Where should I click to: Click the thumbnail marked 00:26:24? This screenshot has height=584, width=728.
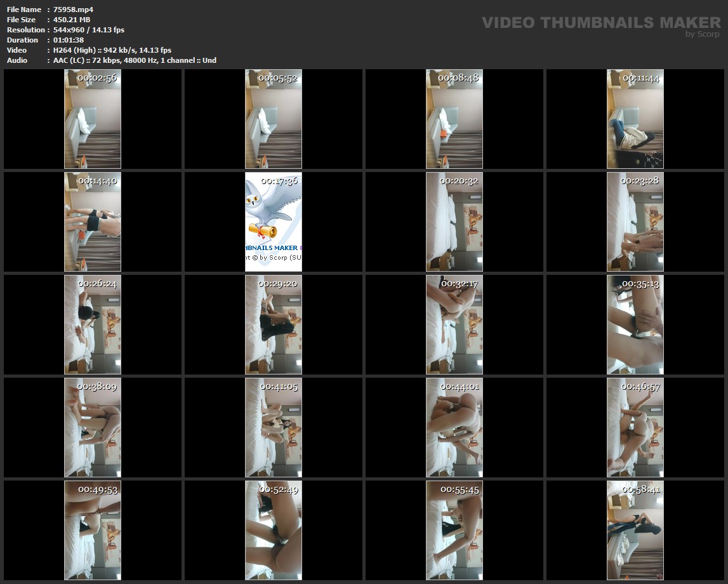point(93,324)
